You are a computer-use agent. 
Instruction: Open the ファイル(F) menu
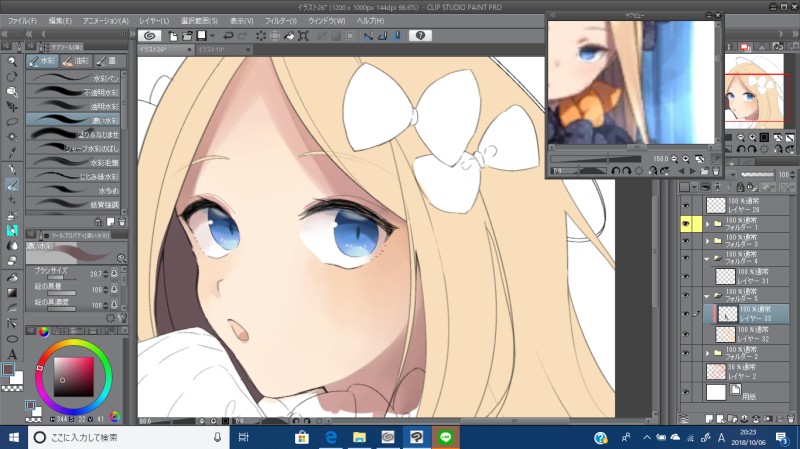pyautogui.click(x=22, y=21)
